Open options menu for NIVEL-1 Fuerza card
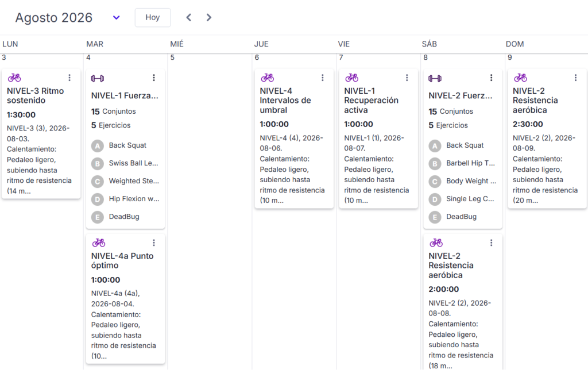Viewport: 588px width, 373px height. point(154,78)
